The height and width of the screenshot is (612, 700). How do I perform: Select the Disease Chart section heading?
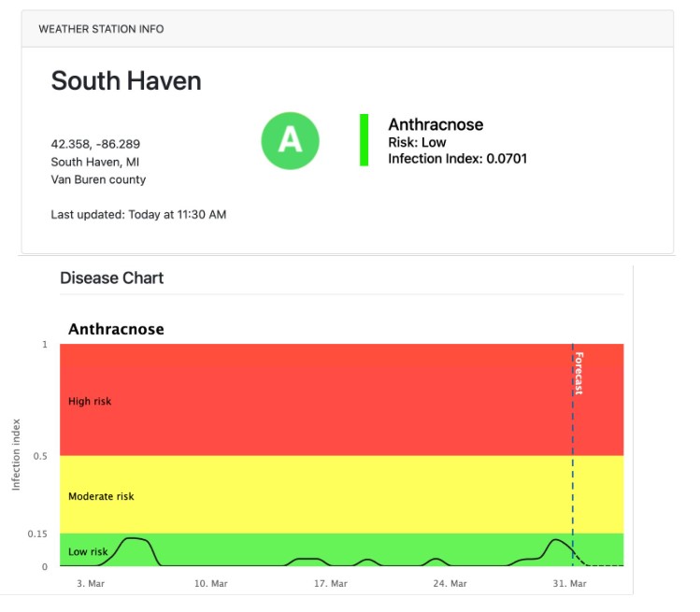click(x=112, y=278)
